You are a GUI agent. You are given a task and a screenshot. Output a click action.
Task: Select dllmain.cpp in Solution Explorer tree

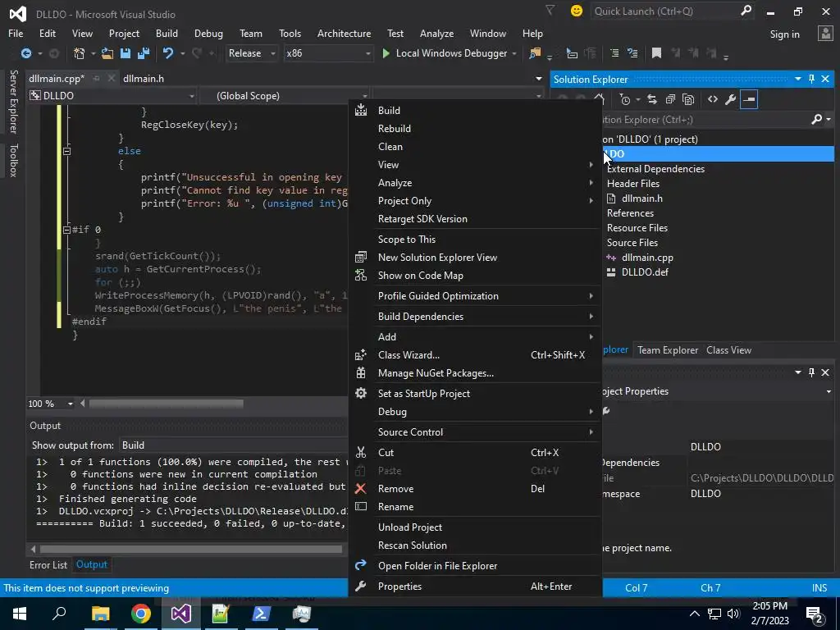(x=647, y=257)
